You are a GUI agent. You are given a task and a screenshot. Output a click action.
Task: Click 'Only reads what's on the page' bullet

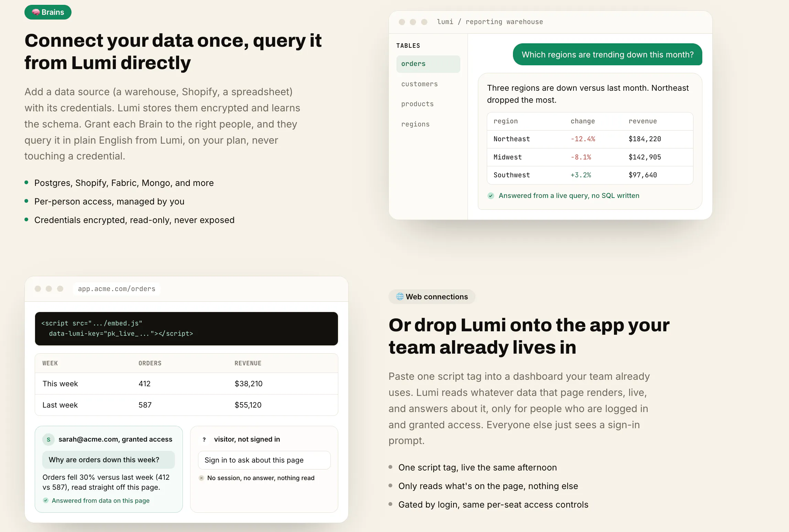pyautogui.click(x=488, y=486)
